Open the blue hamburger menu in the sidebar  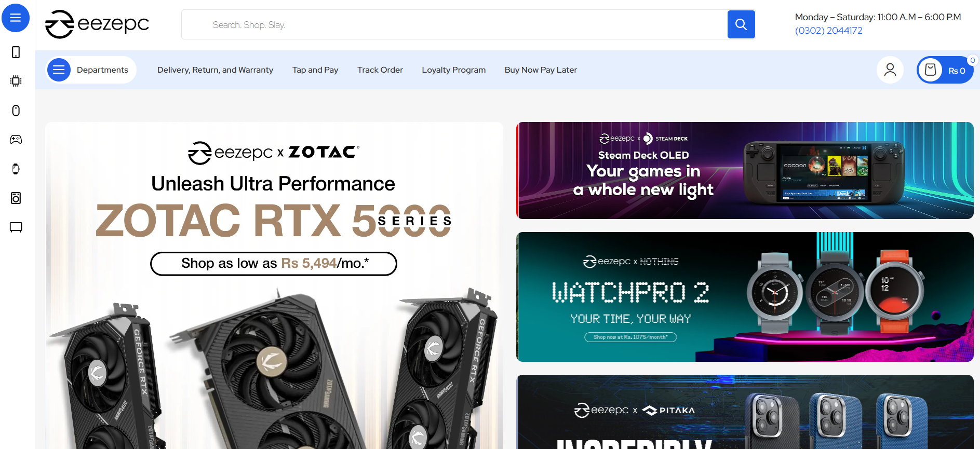coord(16,18)
